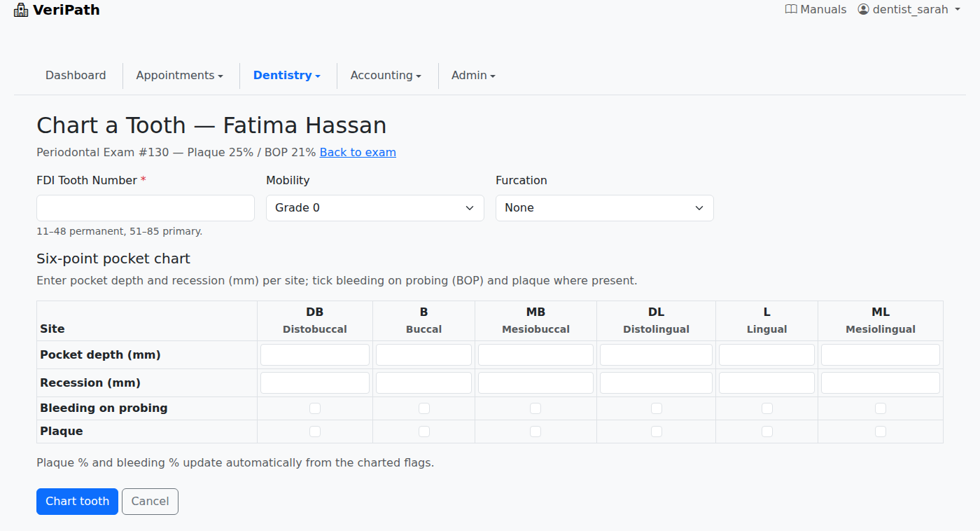
Task: Enable Bleeding on probing for Lingual site
Action: click(767, 408)
